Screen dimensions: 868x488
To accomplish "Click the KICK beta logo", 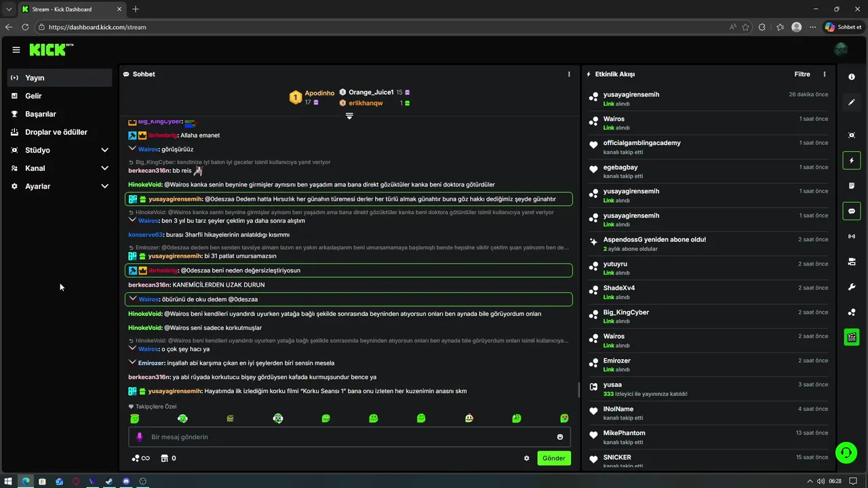I will pyautogui.click(x=51, y=49).
